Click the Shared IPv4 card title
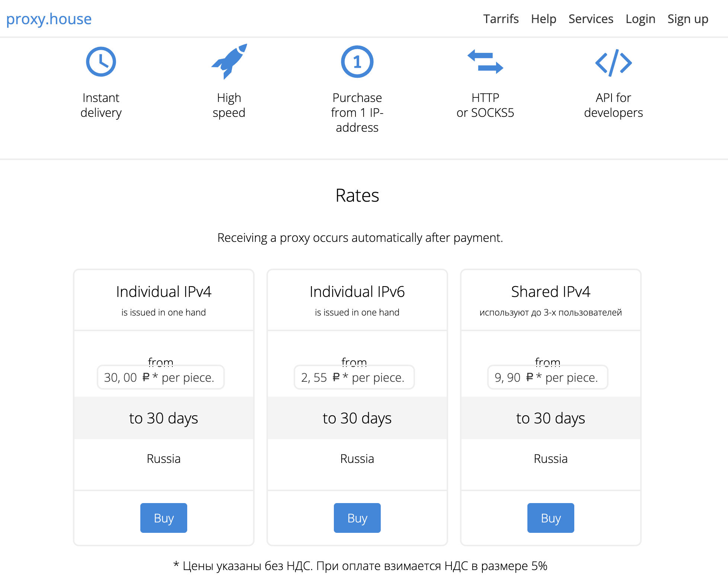Viewport: 728px width, 576px height. (x=551, y=292)
